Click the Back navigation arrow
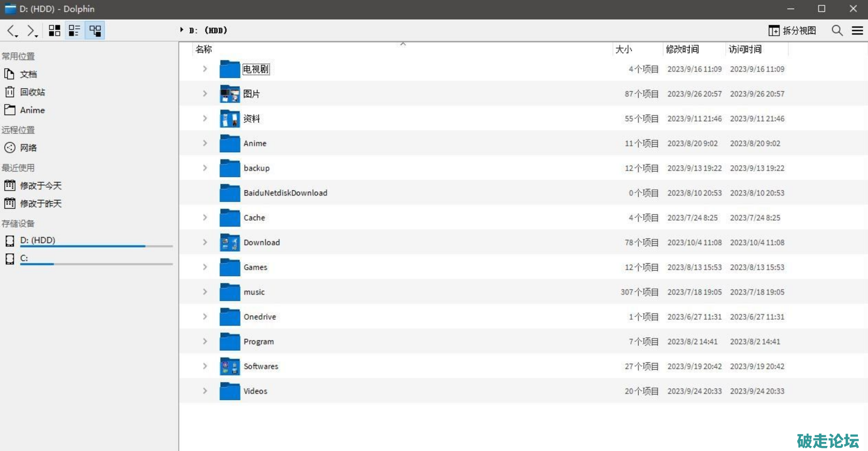 [11, 31]
